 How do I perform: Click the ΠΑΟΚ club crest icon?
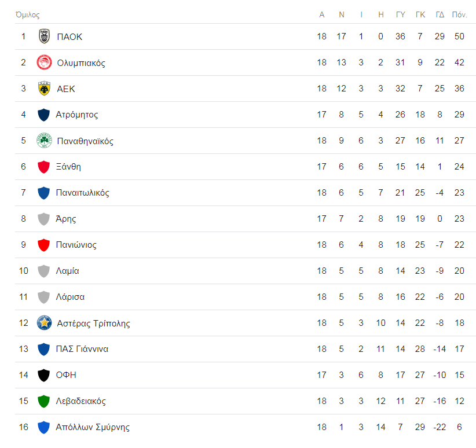pyautogui.click(x=44, y=36)
